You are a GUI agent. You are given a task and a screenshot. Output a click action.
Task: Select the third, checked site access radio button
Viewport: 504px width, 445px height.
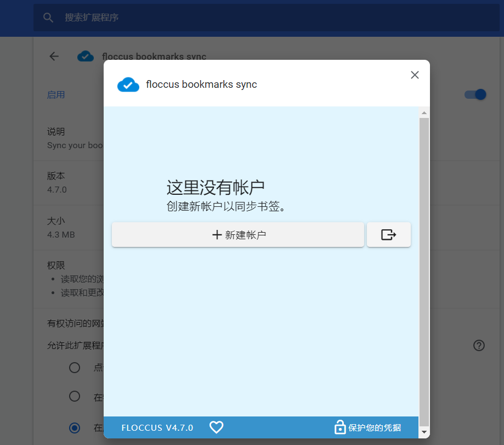[75, 428]
